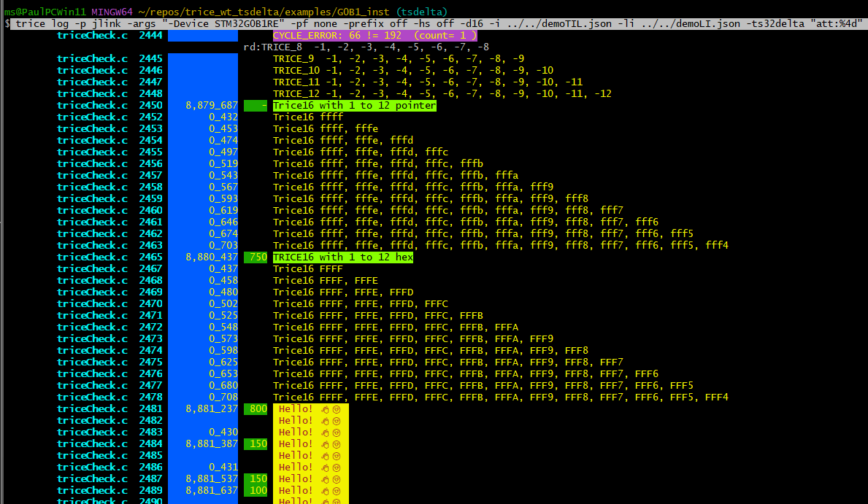868x504 pixels.
Task: Click the green 100 delta badge
Action: 256,490
